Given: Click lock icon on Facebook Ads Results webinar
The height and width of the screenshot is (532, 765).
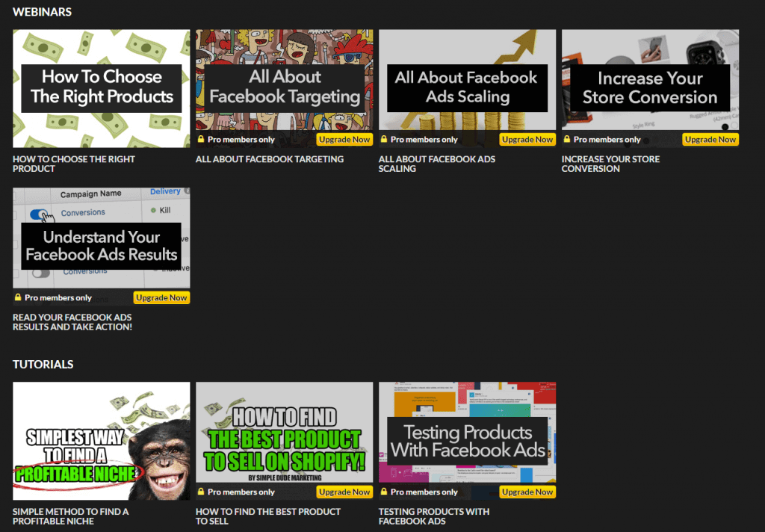Looking at the screenshot, I should (18, 297).
